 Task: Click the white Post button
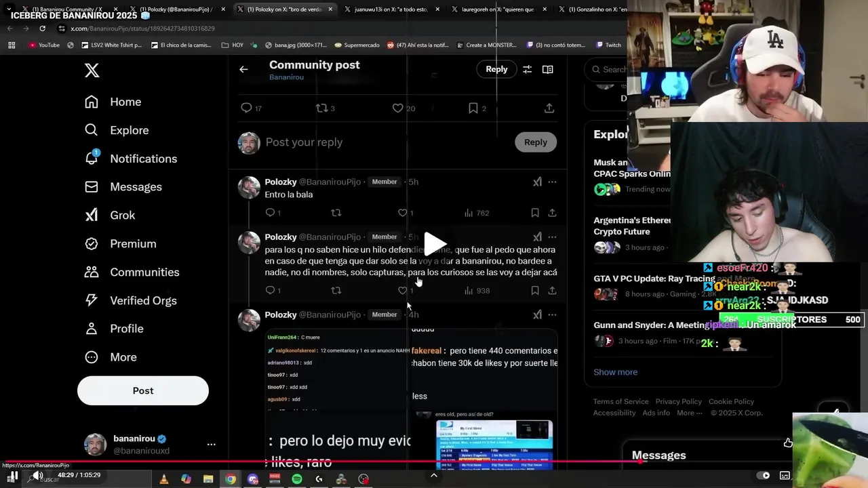tap(143, 390)
